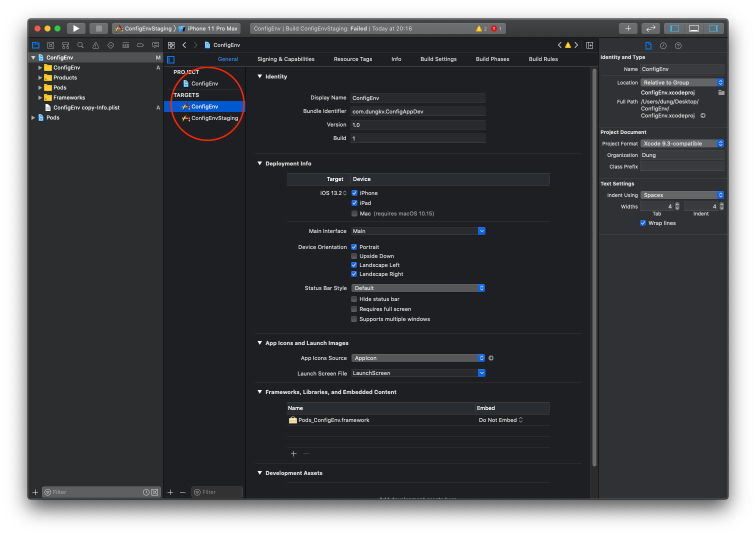Run the ConfigEnvStaging scheme with Play button
The image size is (756, 536).
point(76,28)
